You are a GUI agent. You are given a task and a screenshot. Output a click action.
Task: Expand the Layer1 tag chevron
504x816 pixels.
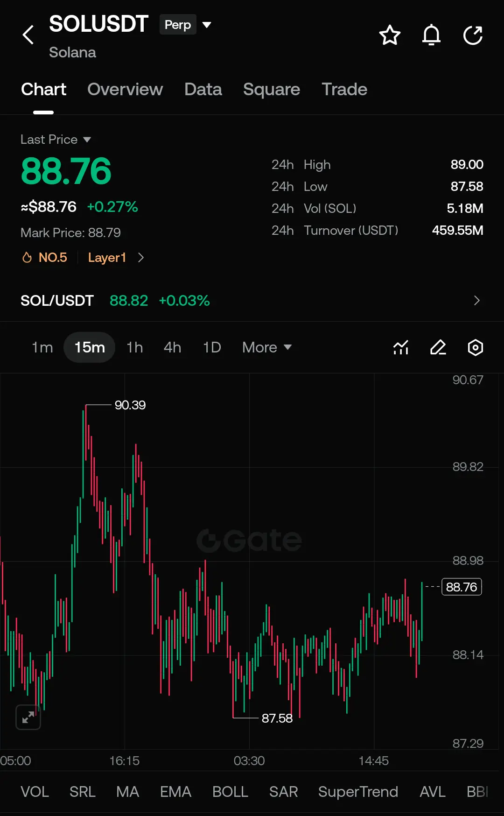coord(141,258)
